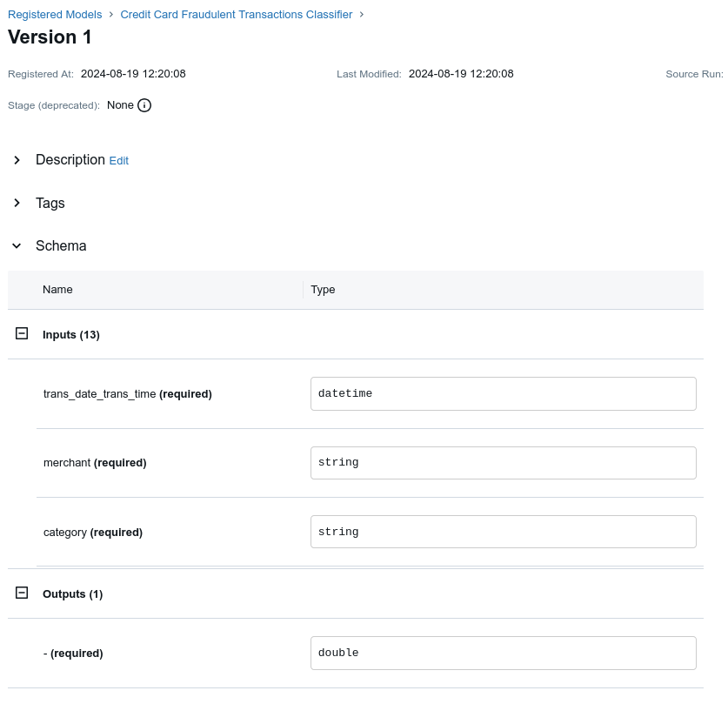Edit the Description
Viewport: 728px width, 704px height.
(119, 161)
